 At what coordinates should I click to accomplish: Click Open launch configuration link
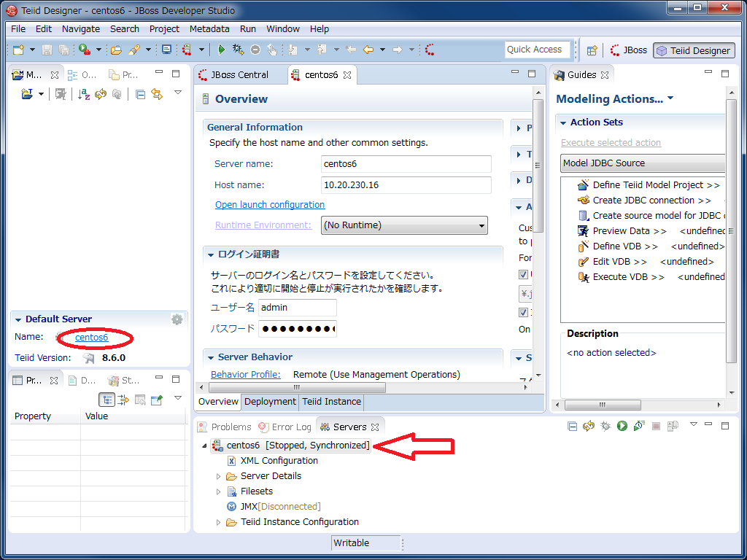pyautogui.click(x=270, y=204)
